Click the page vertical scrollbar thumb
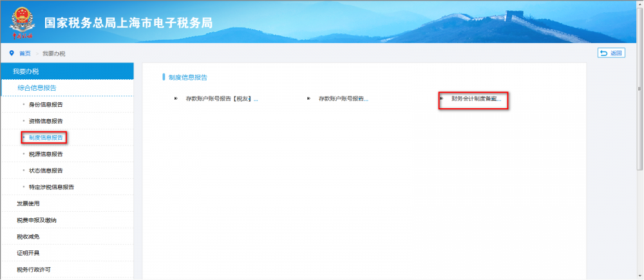 [x=640, y=89]
